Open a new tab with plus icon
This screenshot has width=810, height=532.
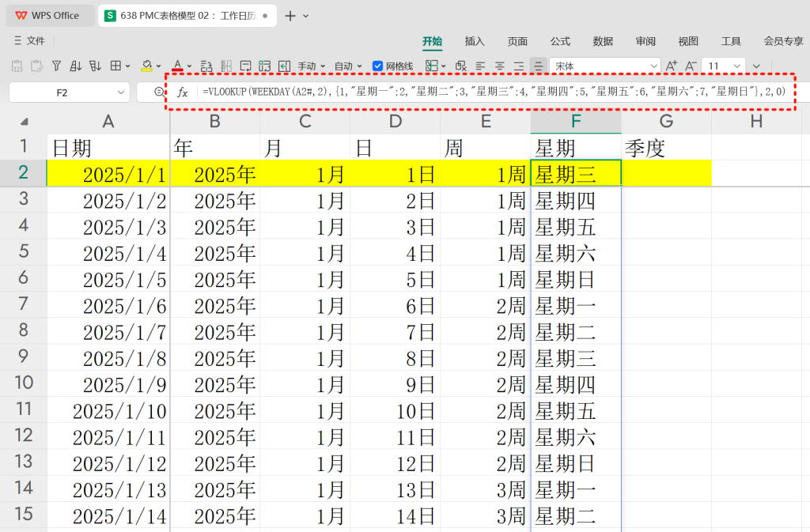coord(290,16)
